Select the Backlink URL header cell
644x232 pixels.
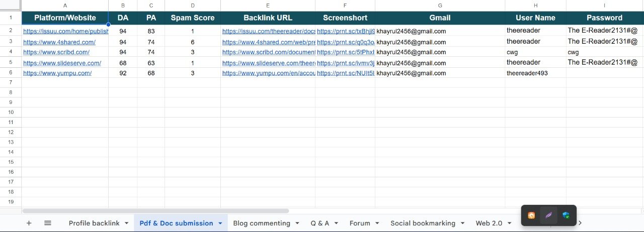(x=268, y=18)
